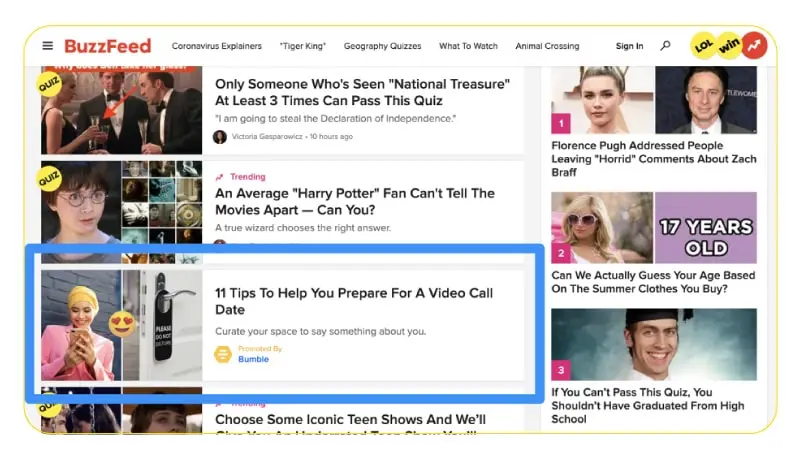Open What To Watch nav item
Screen dimensions: 800x461
(x=468, y=46)
